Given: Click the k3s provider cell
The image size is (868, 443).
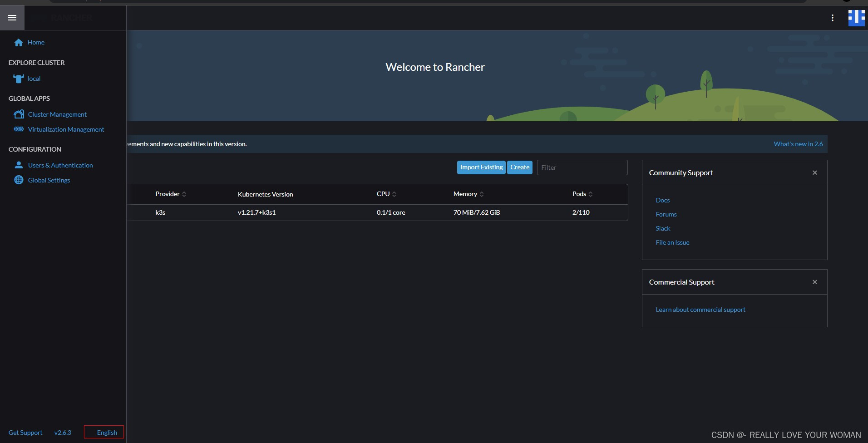Looking at the screenshot, I should tap(160, 212).
